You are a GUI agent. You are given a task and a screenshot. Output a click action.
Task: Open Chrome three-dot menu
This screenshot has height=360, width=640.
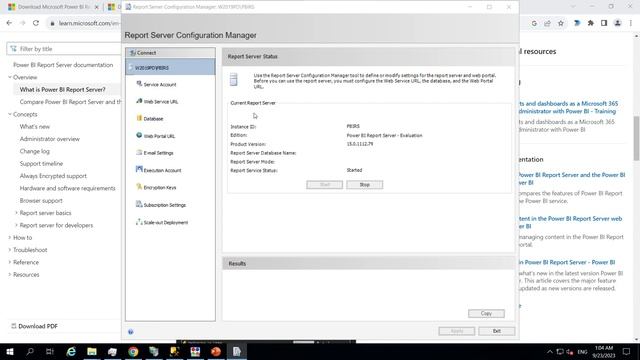click(631, 23)
